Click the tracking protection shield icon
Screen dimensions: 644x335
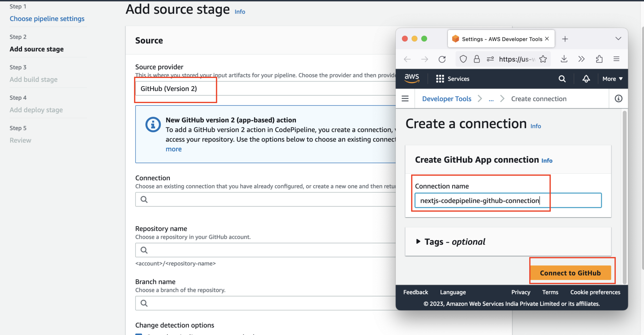463,59
